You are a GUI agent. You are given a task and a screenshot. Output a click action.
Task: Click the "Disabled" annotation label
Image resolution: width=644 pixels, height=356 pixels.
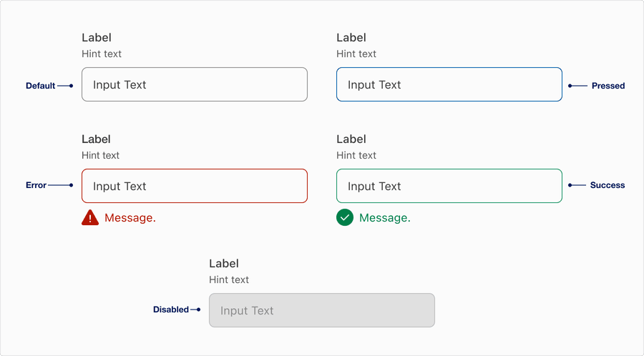click(x=171, y=310)
